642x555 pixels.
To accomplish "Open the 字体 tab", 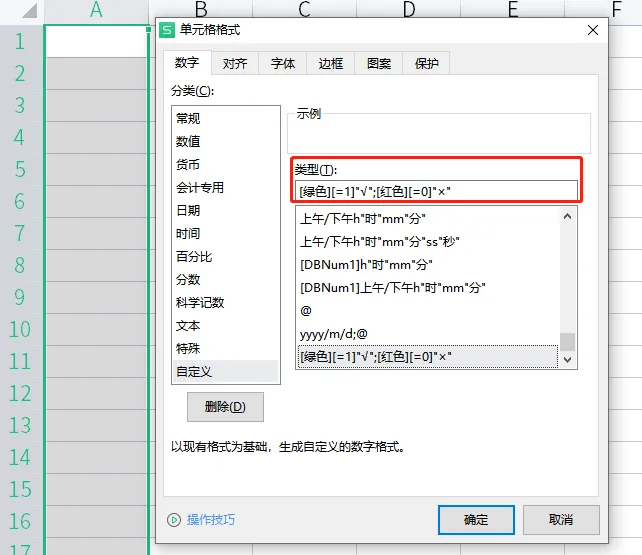I will (283, 63).
